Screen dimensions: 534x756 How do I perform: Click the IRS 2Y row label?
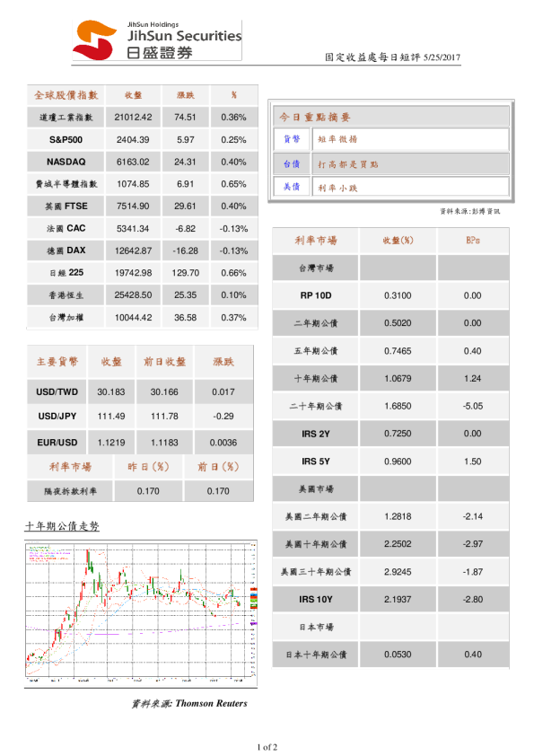[316, 434]
